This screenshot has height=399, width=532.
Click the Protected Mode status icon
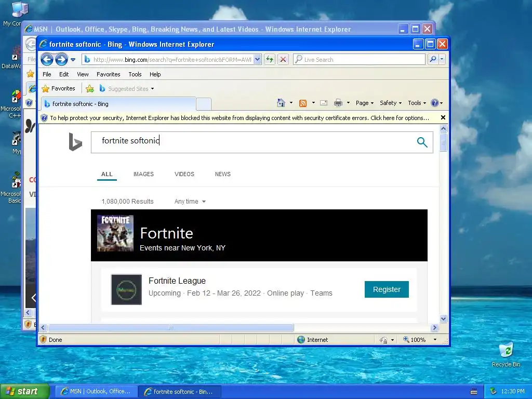(x=383, y=340)
